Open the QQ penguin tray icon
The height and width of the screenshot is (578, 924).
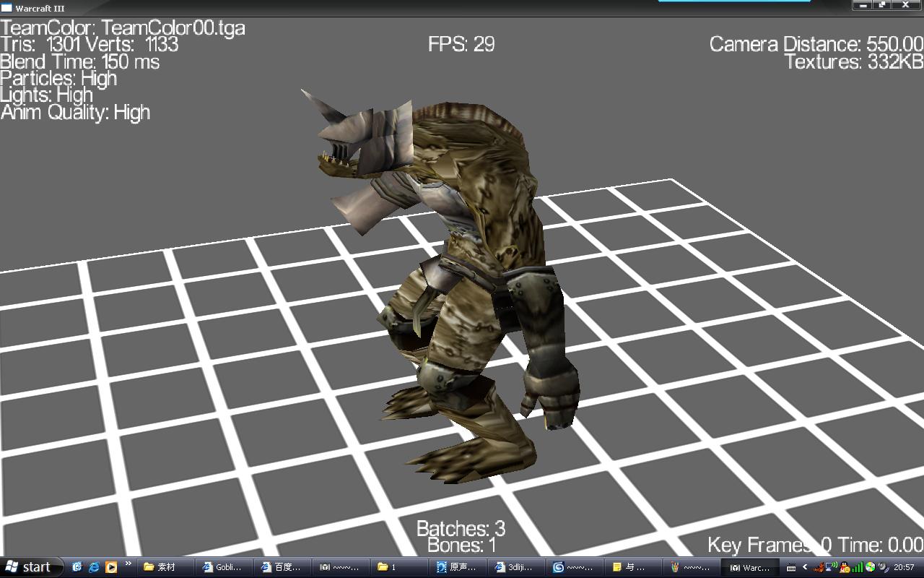[x=845, y=568]
